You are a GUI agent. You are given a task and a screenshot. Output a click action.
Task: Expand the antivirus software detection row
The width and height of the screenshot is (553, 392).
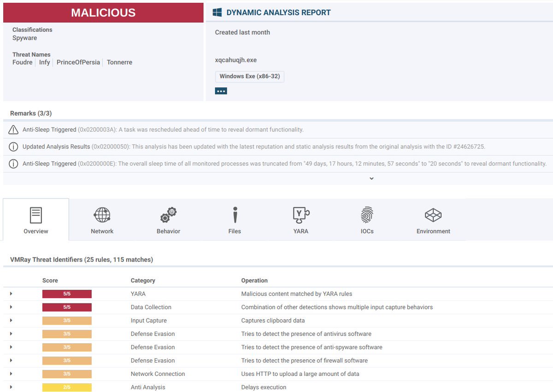click(x=11, y=334)
